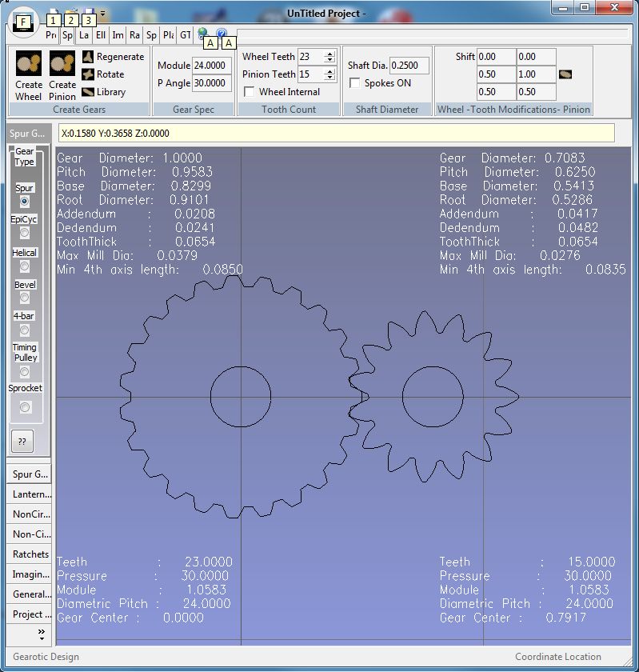Decrease Pinion Teeth with the down arrow
The image size is (639, 672).
[x=329, y=77]
